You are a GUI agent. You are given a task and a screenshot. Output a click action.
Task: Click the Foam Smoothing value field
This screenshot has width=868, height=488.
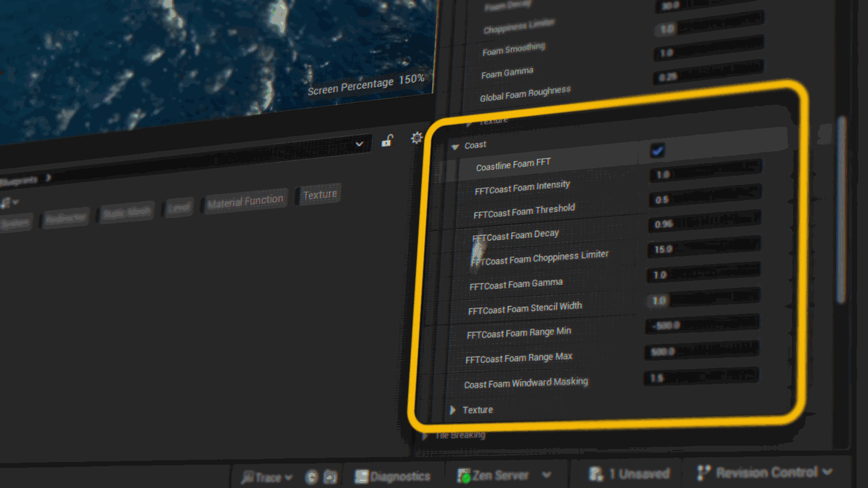[710, 23]
